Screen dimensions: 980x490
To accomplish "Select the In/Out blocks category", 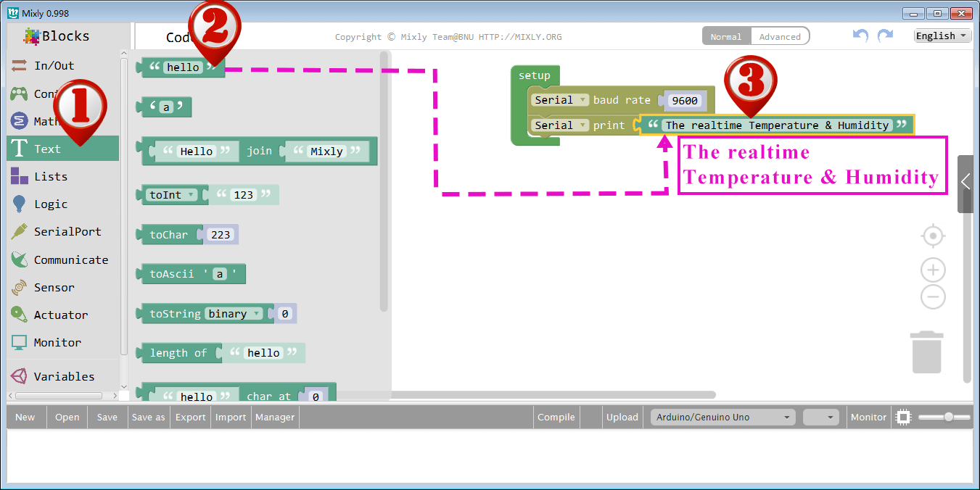I will [x=52, y=65].
